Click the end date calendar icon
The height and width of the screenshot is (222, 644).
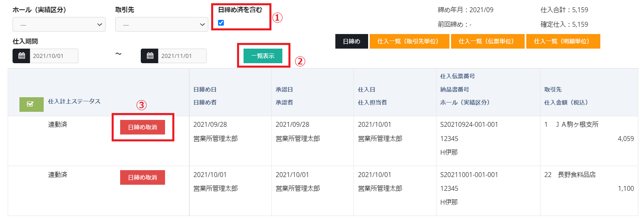tap(150, 56)
